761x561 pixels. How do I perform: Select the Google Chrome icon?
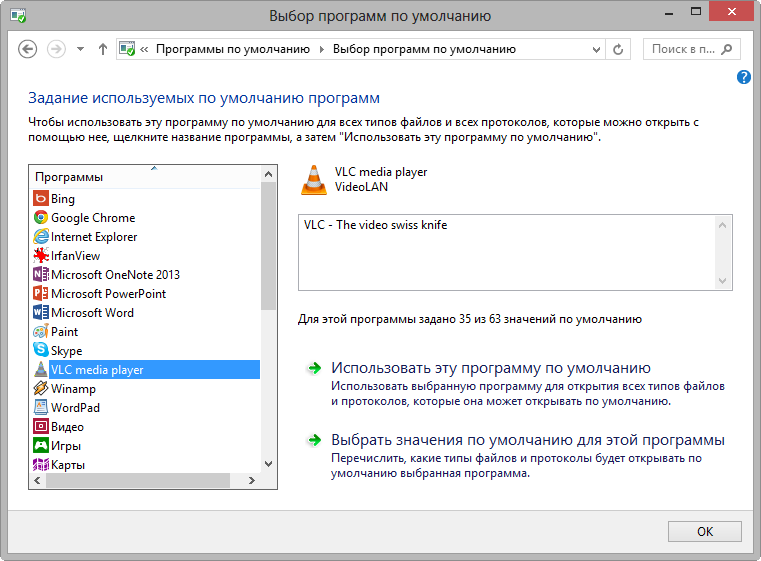pos(41,218)
